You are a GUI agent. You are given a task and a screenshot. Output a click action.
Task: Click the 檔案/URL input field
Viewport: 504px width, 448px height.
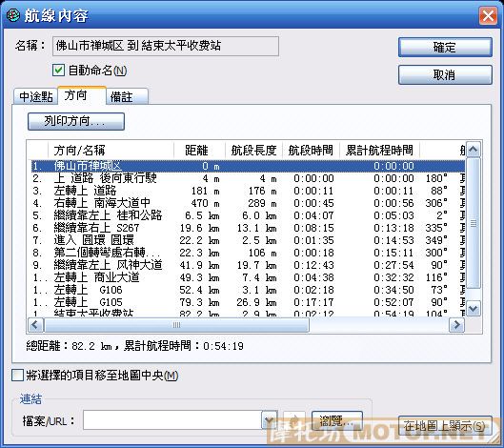[172, 419]
